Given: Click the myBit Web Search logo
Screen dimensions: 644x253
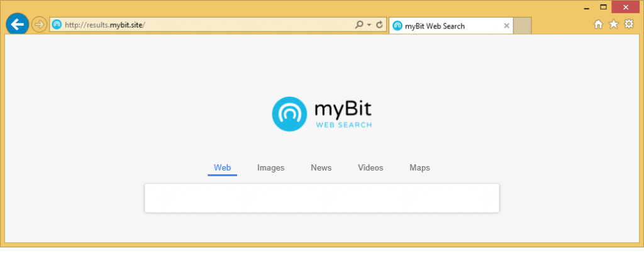Looking at the screenshot, I should pyautogui.click(x=321, y=114).
